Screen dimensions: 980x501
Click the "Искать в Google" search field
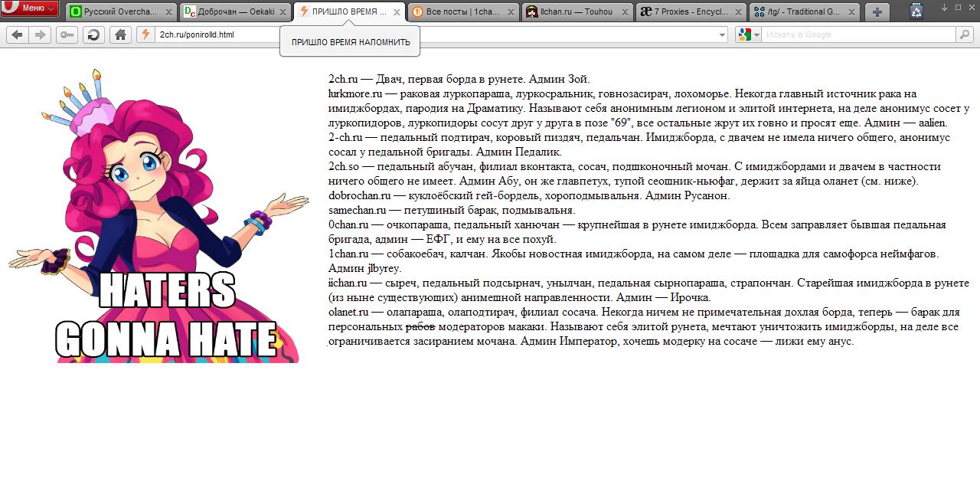[859, 34]
